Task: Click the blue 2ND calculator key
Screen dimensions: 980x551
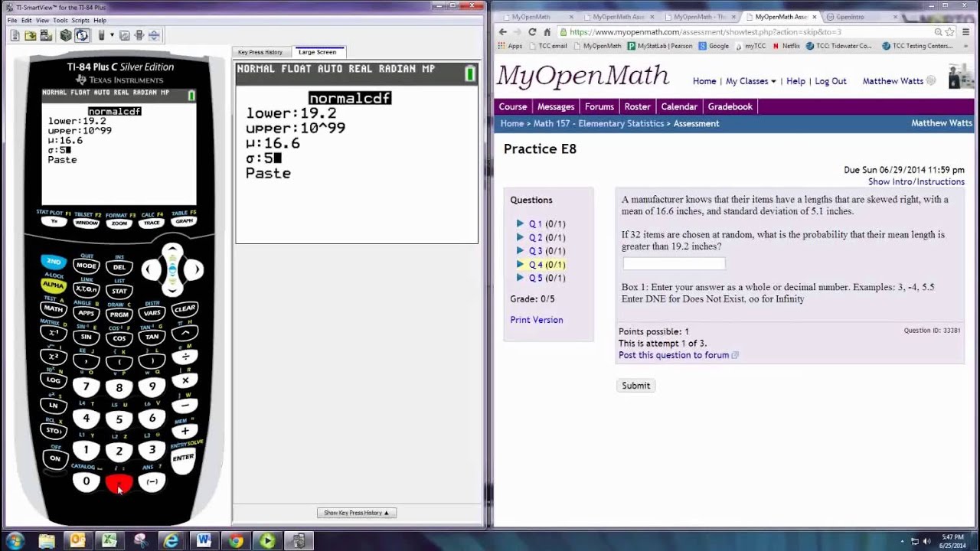Action: pos(54,261)
